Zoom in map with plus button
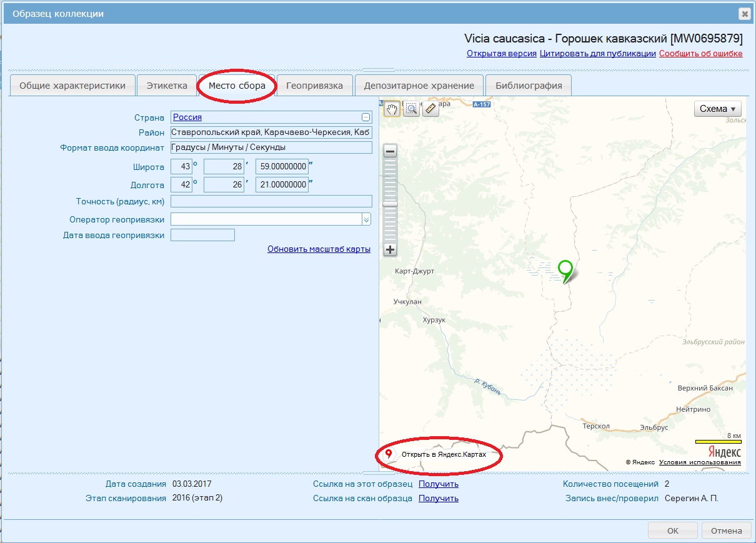The height and width of the screenshot is (543, 756). [390, 250]
